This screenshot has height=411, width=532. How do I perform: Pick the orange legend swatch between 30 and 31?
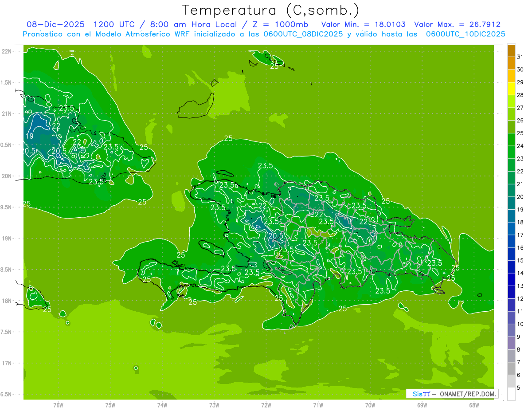pyautogui.click(x=511, y=63)
